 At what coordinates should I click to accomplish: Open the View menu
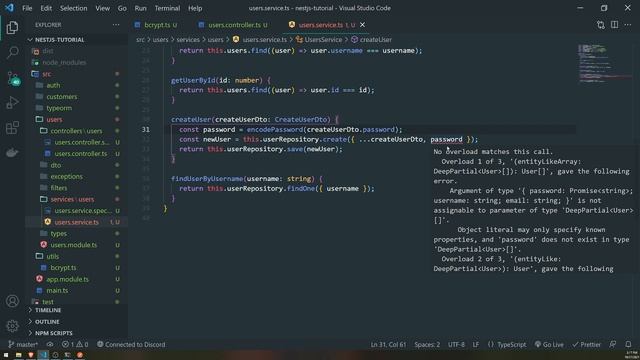tap(102, 8)
